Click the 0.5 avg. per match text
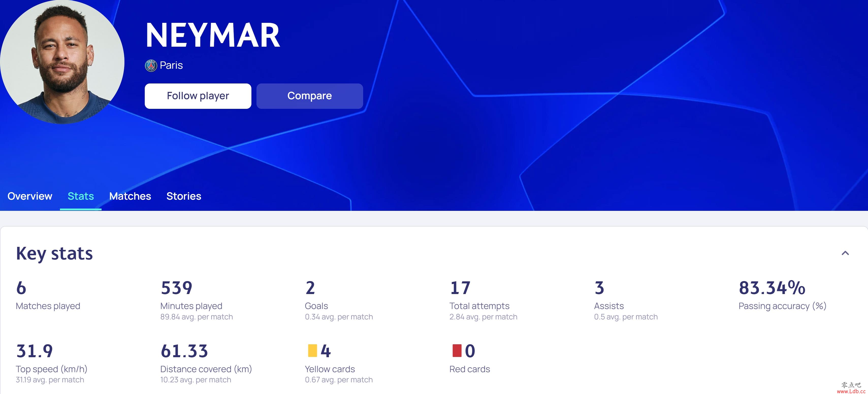This screenshot has width=868, height=394. point(626,317)
